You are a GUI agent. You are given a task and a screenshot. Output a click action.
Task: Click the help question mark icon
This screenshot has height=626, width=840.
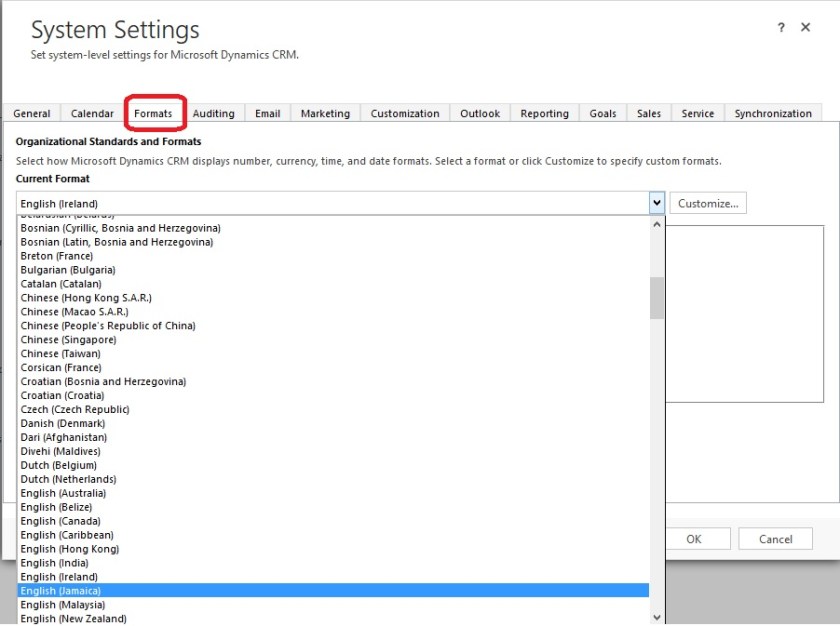(x=781, y=27)
